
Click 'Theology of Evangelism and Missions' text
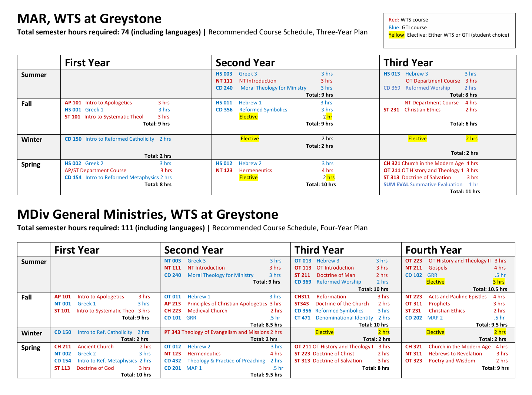pyautogui.click(x=225, y=332)
